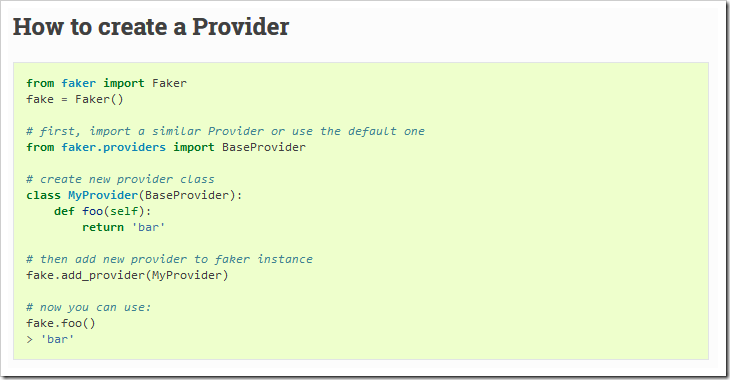Click the 'import' keyword on first line
Viewport: 730px width, 380px height.
124,83
